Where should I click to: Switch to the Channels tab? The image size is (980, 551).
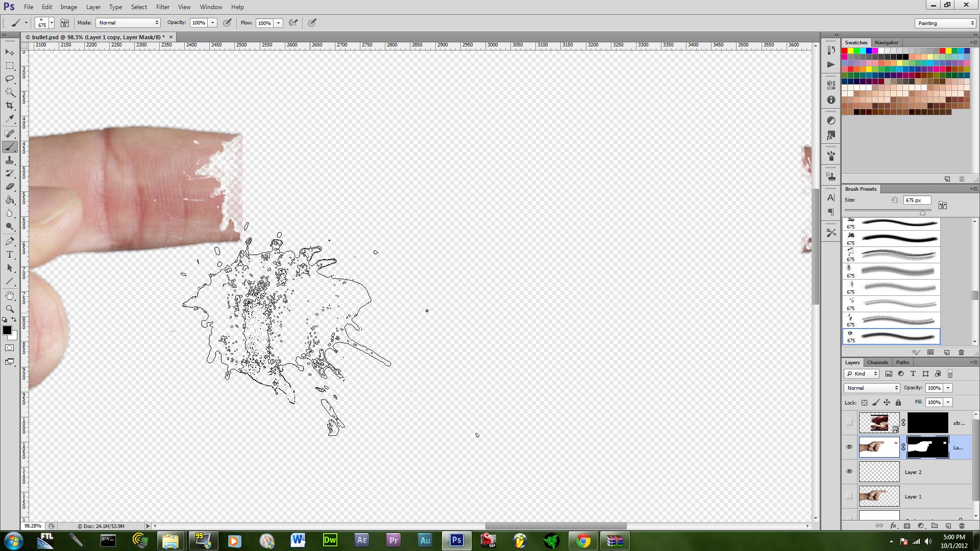(x=877, y=363)
